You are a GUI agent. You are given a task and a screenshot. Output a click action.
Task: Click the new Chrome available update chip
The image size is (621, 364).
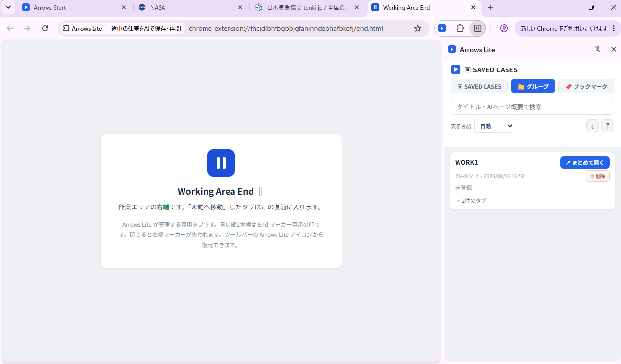coord(564,28)
